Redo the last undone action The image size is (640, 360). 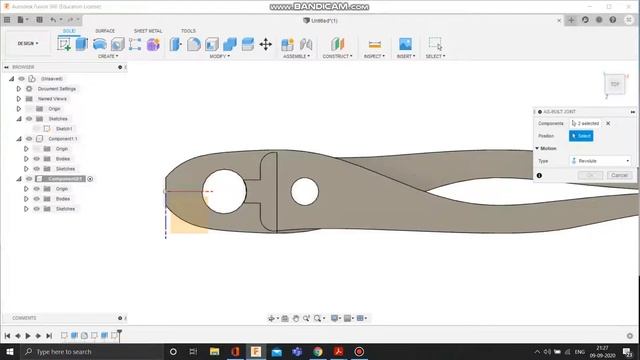pos(70,20)
